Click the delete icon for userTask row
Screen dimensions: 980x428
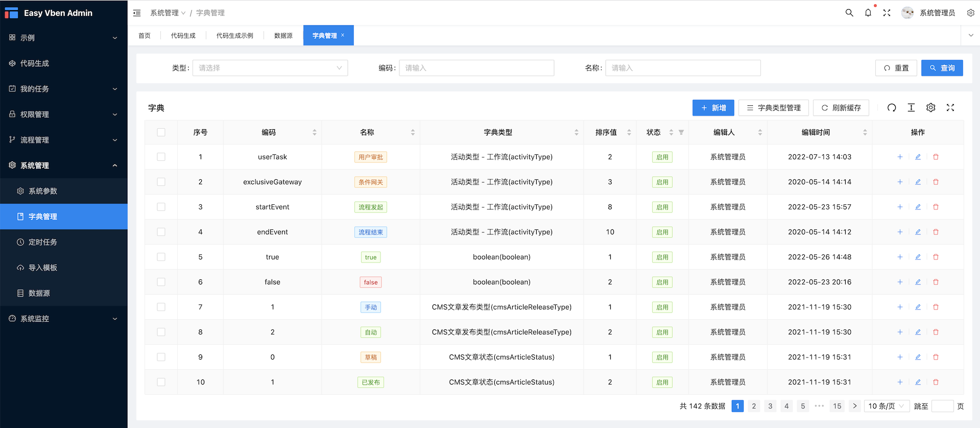pyautogui.click(x=936, y=157)
